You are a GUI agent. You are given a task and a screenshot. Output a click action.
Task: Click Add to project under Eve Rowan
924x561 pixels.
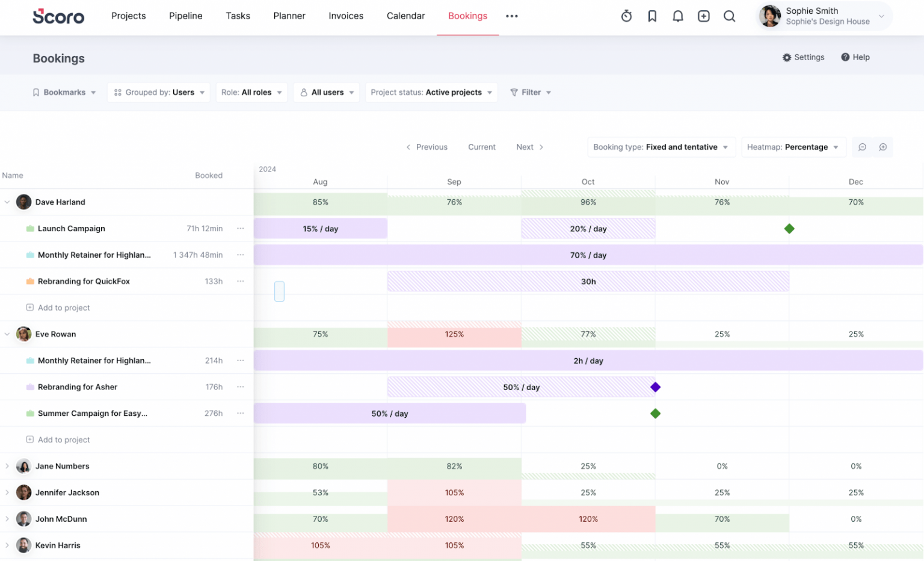58,439
